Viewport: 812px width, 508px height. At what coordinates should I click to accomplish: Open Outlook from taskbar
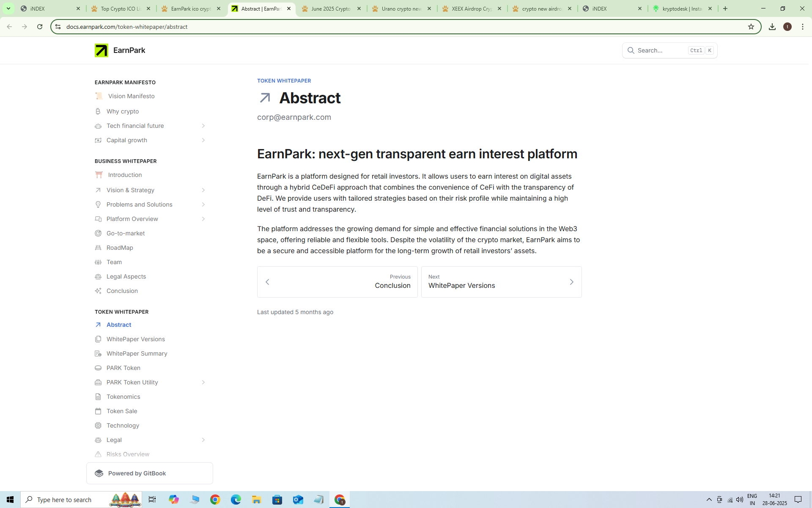click(x=298, y=500)
